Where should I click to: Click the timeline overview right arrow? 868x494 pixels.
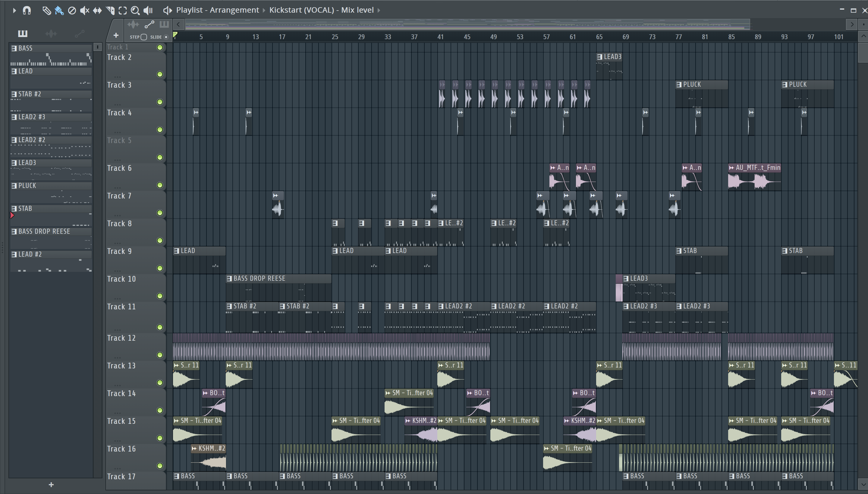click(x=852, y=24)
